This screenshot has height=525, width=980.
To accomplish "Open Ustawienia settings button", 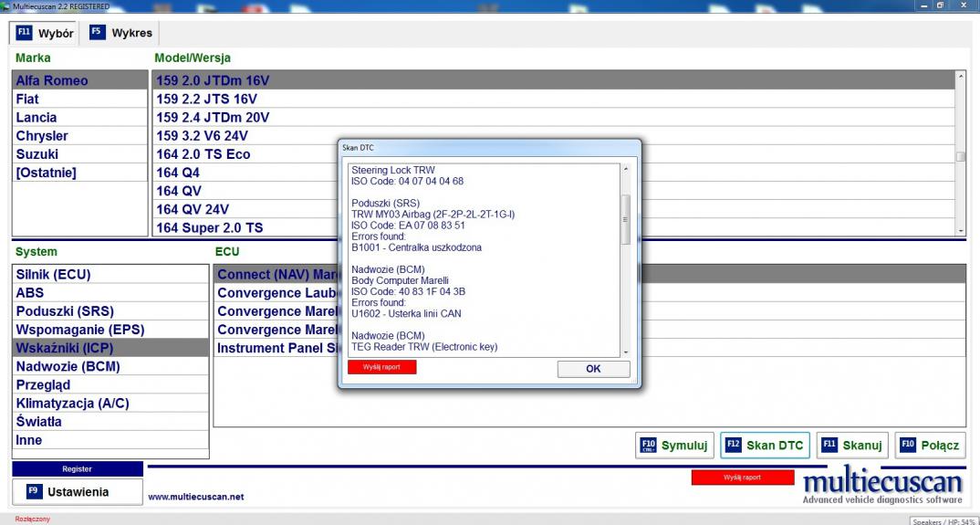I will coord(78,492).
